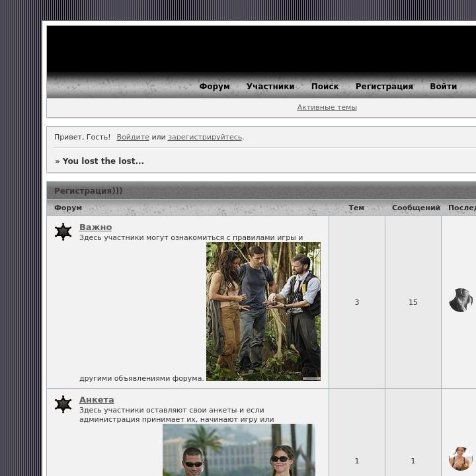Click the Регистрация))) category header
Viewport: 476px width, 476px height.
pyautogui.click(x=89, y=190)
